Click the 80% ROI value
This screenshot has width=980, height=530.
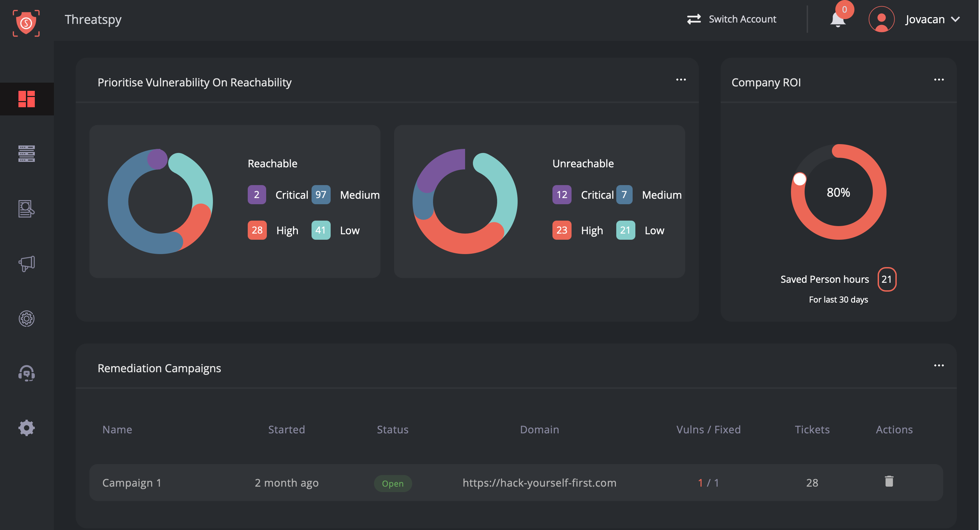pos(838,192)
